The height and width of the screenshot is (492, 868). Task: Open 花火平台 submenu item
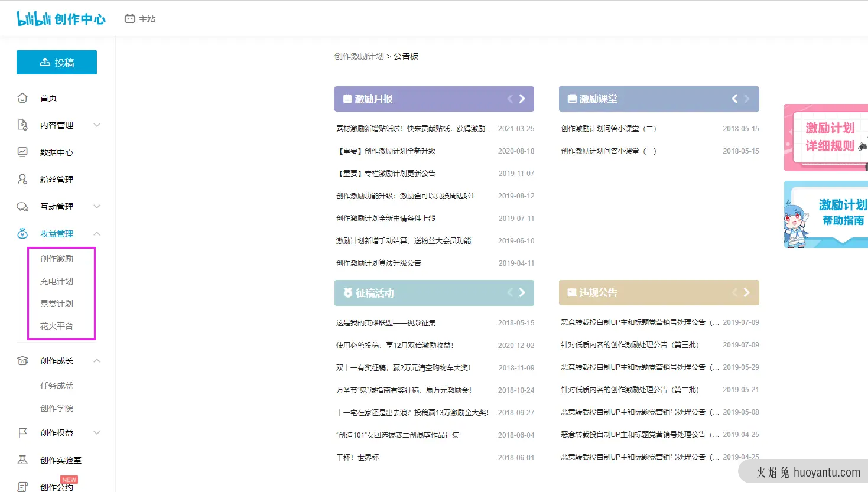(x=57, y=326)
